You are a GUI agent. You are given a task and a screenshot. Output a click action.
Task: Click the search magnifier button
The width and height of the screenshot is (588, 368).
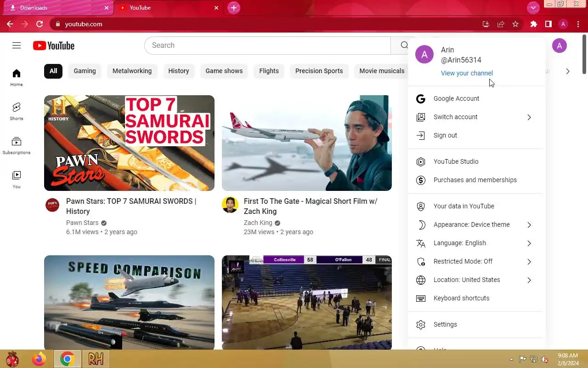[x=404, y=45]
